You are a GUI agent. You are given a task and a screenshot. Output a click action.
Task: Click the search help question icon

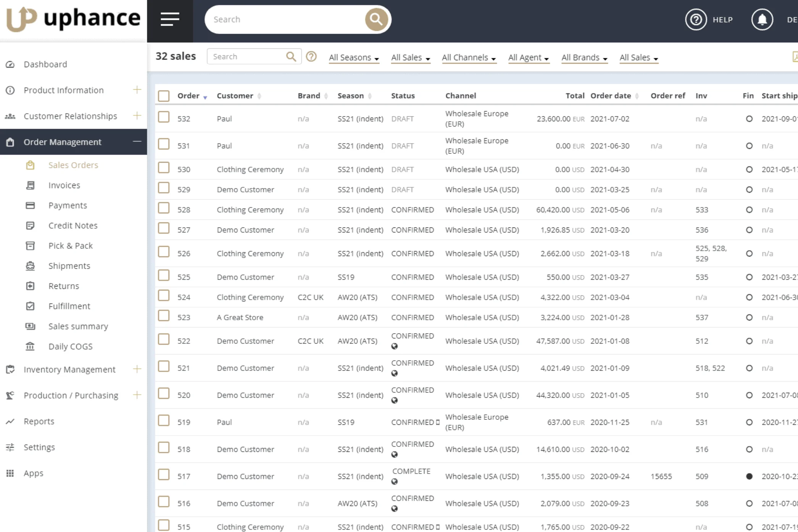[x=311, y=56]
